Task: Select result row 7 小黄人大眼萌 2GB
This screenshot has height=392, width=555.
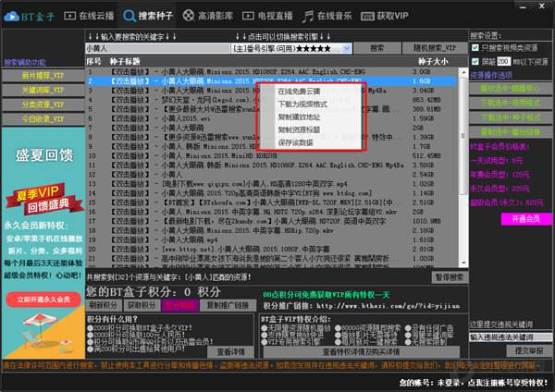Action: [272, 128]
